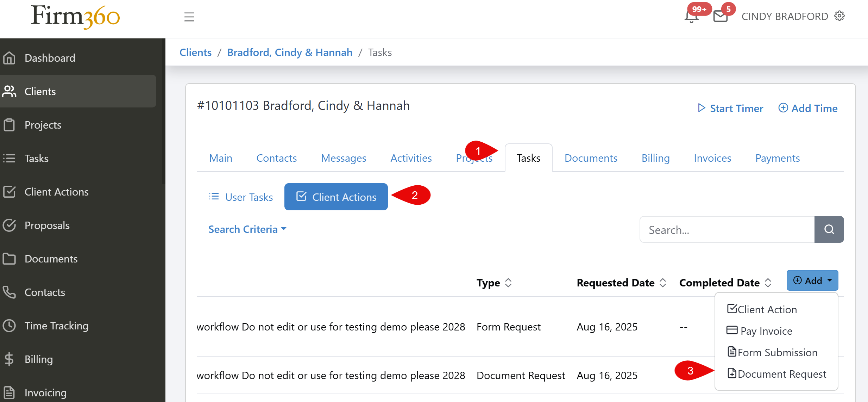Click the search magnifying glass button
Image resolution: width=868 pixels, height=402 pixels.
pos(829,229)
